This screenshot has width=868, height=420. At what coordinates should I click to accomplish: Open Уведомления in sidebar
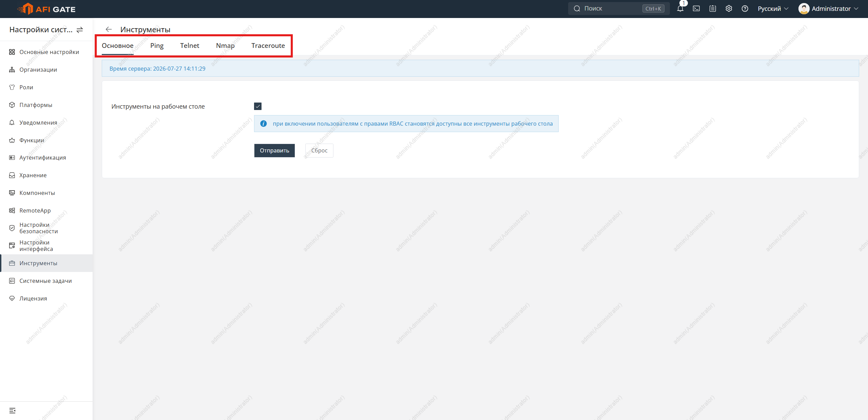point(46,123)
